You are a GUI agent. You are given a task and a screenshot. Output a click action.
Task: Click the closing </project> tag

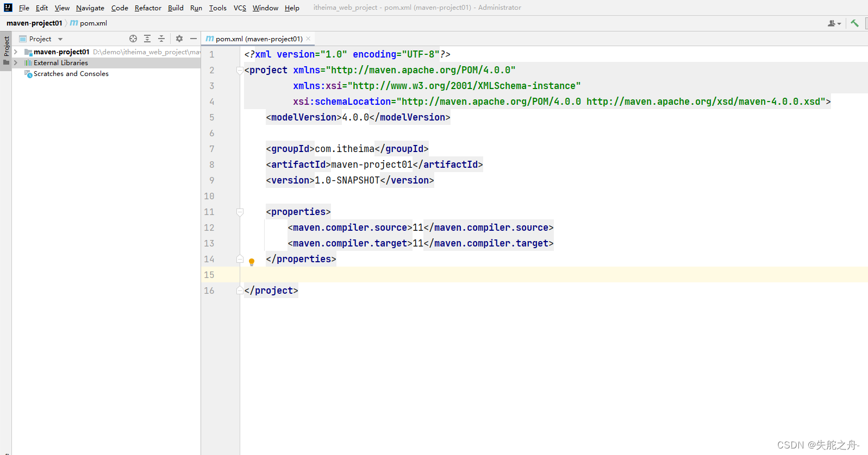tap(271, 290)
